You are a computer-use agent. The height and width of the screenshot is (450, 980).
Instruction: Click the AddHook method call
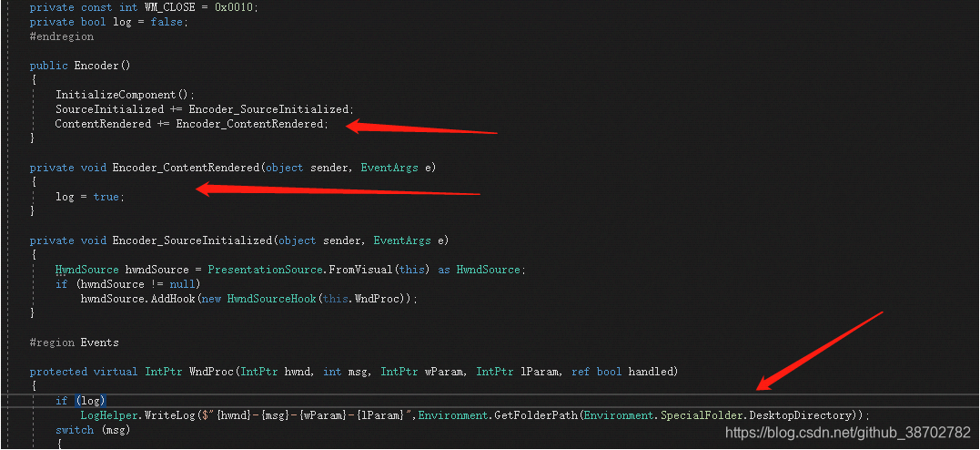(x=173, y=299)
